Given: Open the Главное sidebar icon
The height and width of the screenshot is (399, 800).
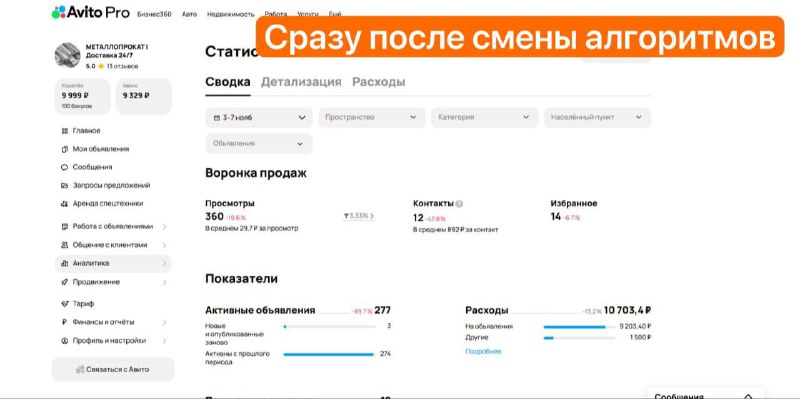Looking at the screenshot, I should [64, 131].
